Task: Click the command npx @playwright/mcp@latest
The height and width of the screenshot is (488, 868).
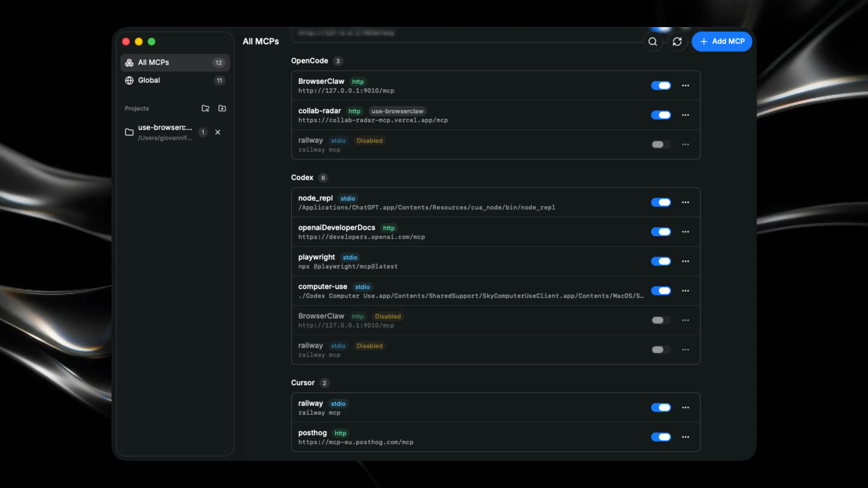Action: tap(348, 267)
